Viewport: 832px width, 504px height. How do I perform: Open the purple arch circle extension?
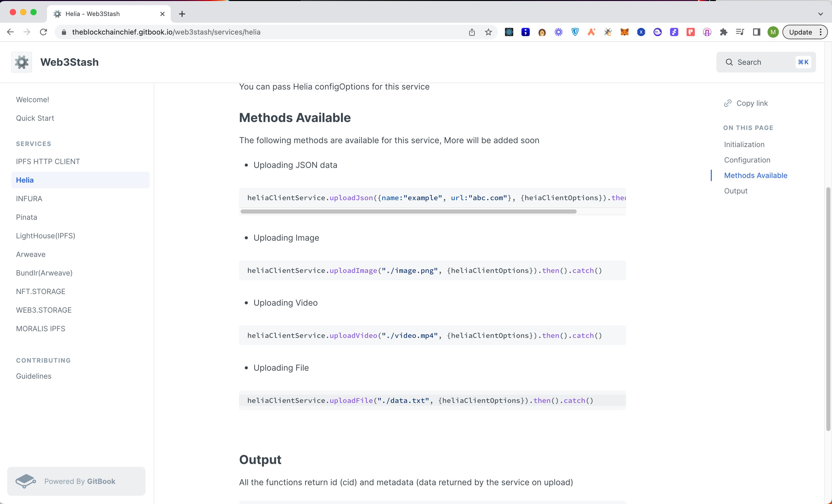pyautogui.click(x=707, y=32)
